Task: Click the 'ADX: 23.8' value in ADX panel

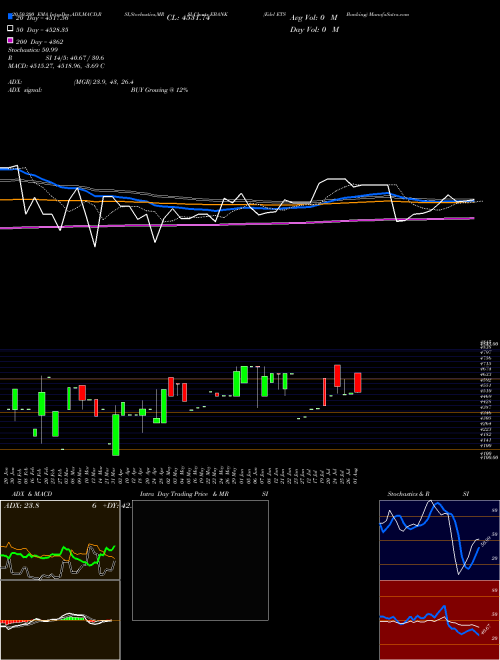Action: (21, 506)
